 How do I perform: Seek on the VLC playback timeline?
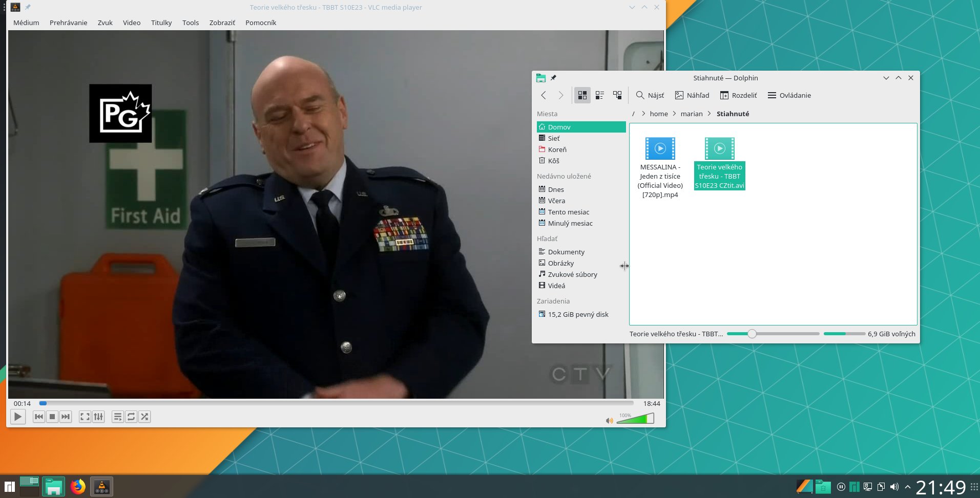(x=337, y=403)
